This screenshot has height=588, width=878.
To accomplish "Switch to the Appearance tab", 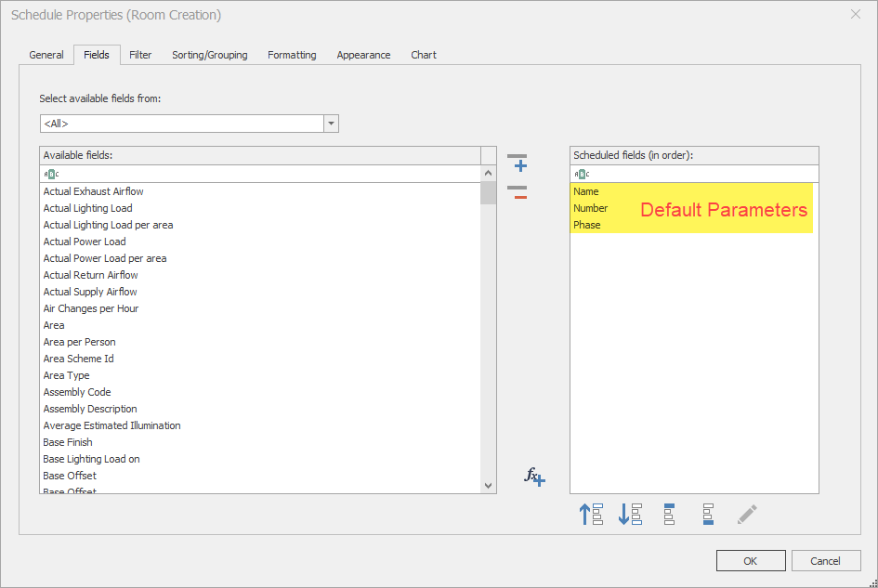I will pos(363,55).
